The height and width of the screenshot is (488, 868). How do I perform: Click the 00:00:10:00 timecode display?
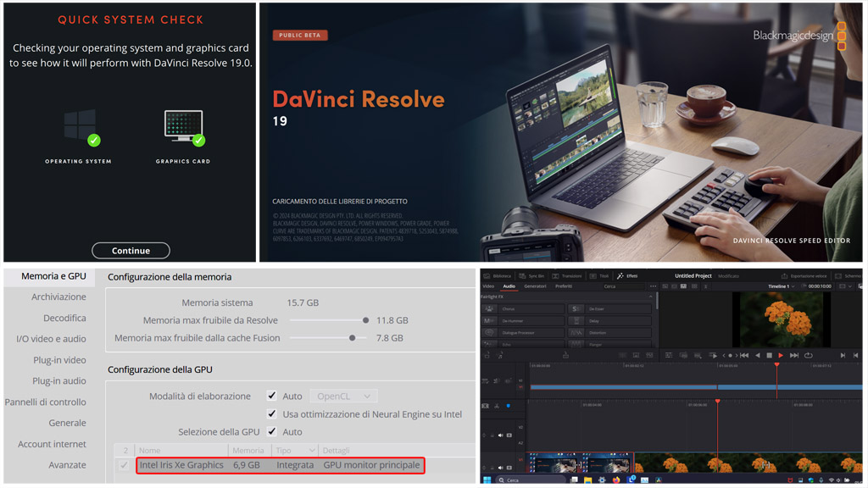820,286
